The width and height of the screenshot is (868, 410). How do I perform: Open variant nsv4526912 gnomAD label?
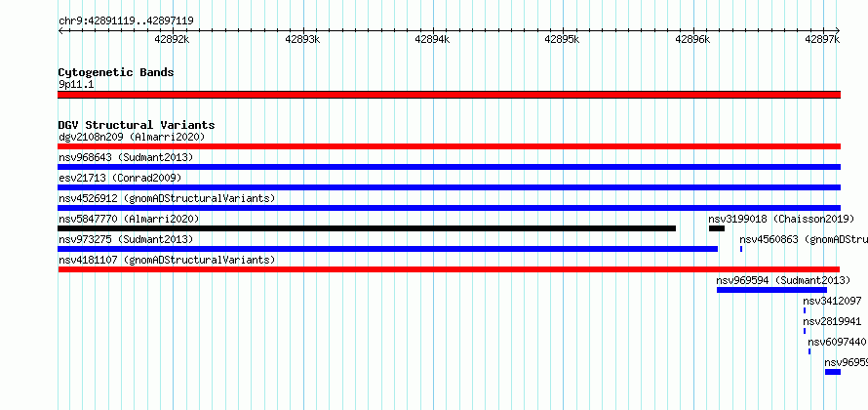click(x=167, y=198)
